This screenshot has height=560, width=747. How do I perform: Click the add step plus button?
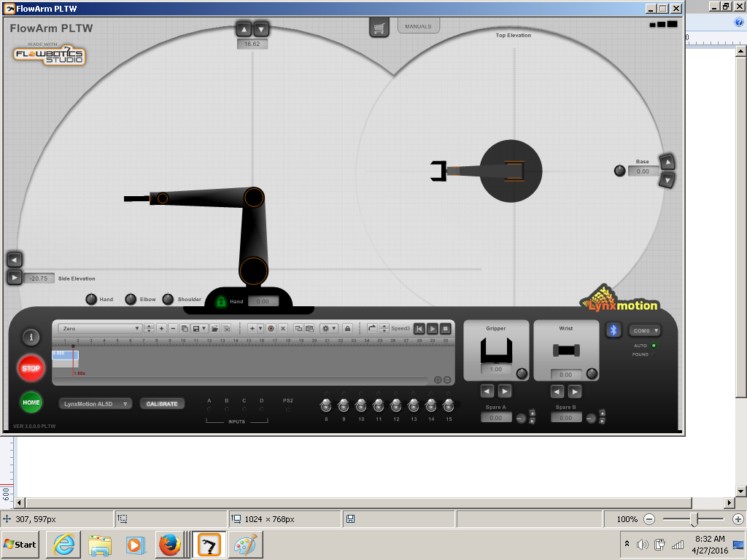(252, 329)
